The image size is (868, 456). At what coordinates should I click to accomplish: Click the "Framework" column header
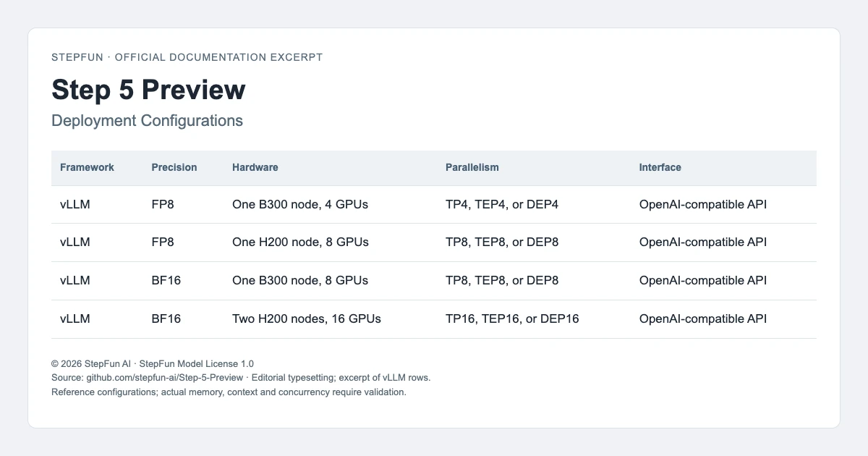coord(87,167)
